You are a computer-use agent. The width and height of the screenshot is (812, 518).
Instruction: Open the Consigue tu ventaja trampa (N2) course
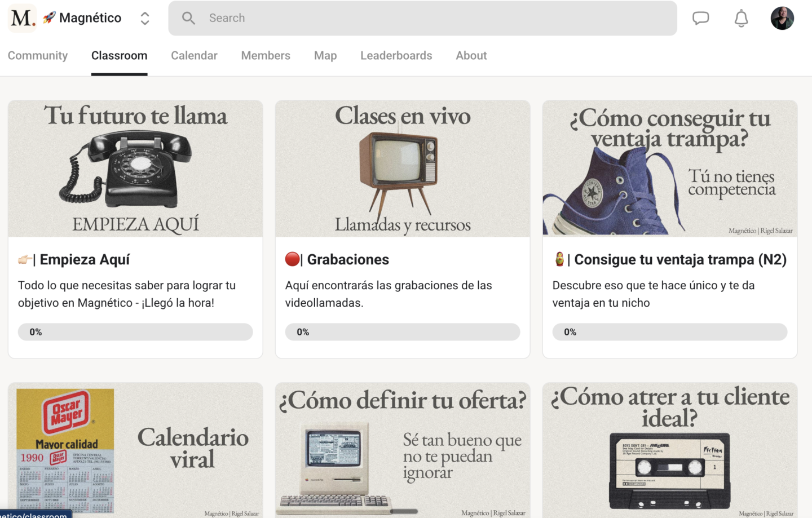pos(680,259)
